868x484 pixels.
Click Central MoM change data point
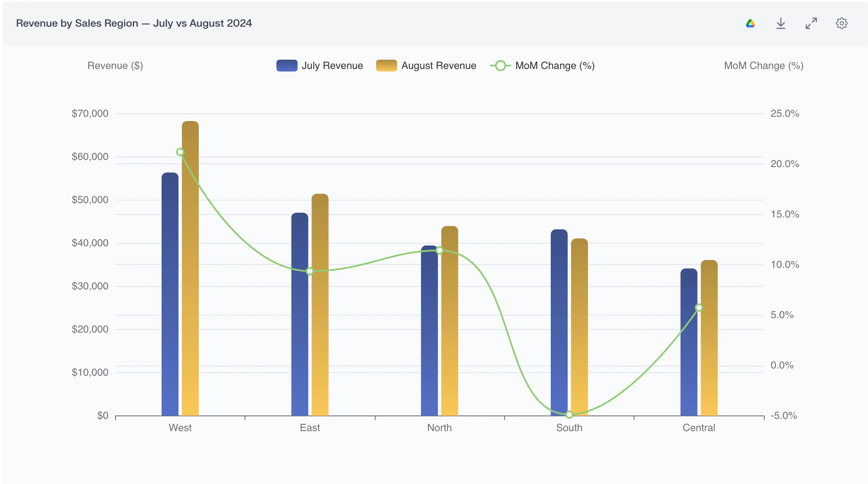click(699, 308)
